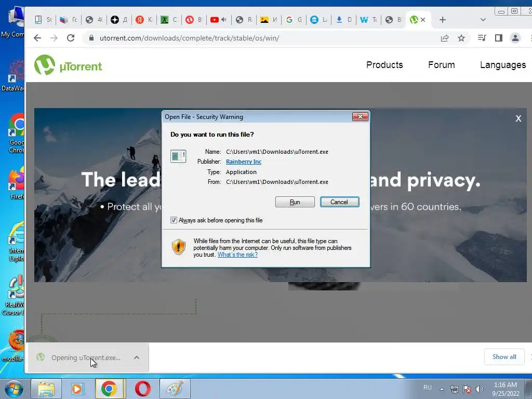Uncheck 'Always ask before opening this file'
The height and width of the screenshot is (399, 532).
[174, 220]
